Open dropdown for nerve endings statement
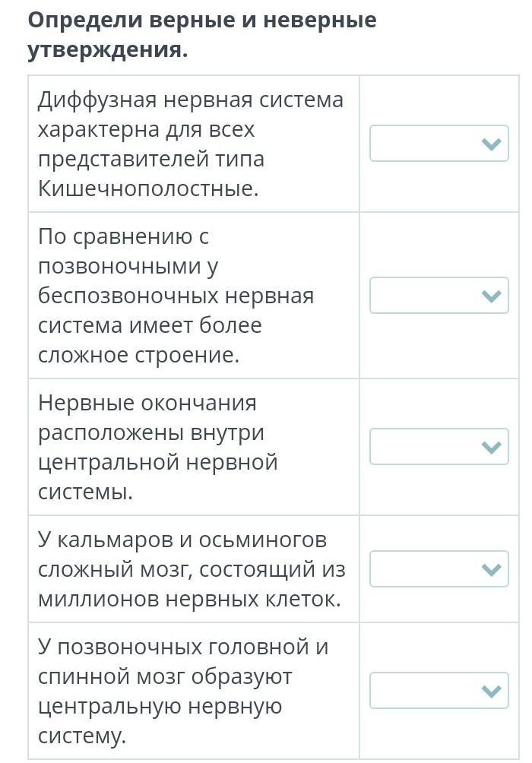 [439, 447]
